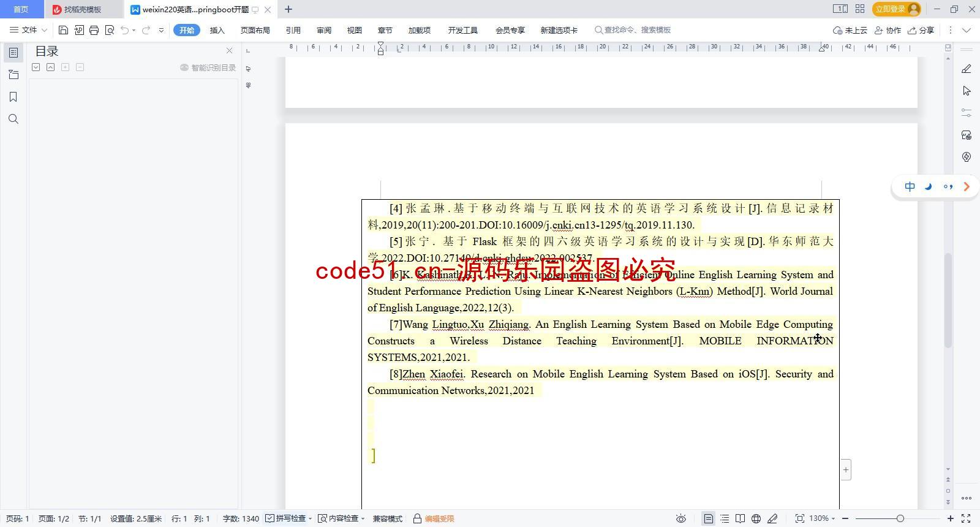Click the plus button beside the page margin
980x527 pixels.
(x=846, y=470)
